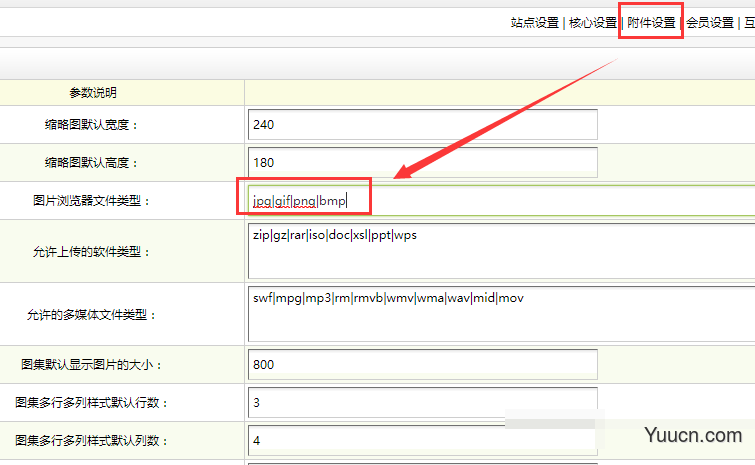The height and width of the screenshot is (465, 755).
Task: Edit 图集多行多列样式默认列数 field
Action: (423, 440)
